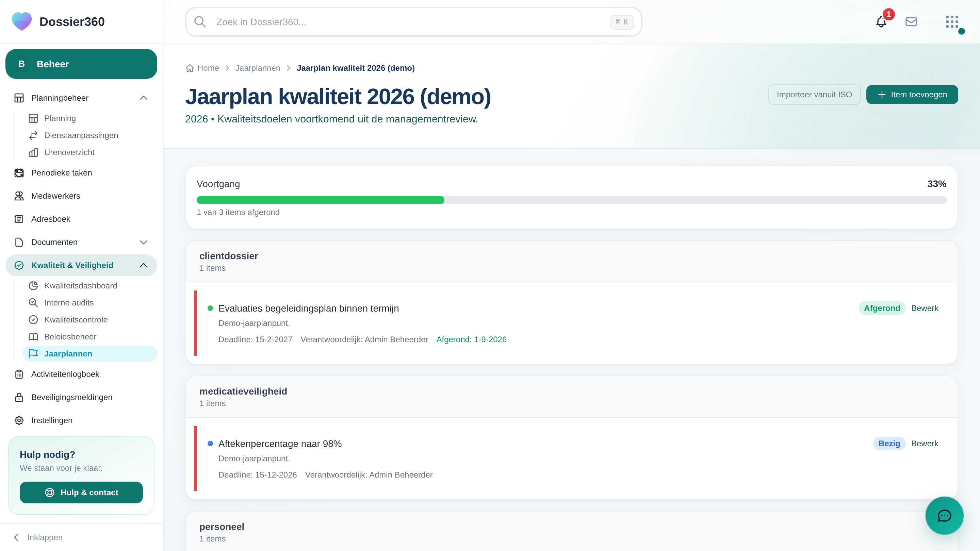This screenshot has width=980, height=551.
Task: Click Importeer vanuit ISO button
Action: pyautogui.click(x=814, y=94)
